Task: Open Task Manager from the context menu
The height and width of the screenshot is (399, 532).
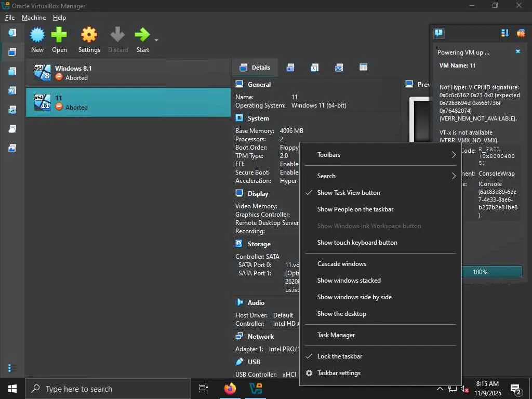Action: [x=380, y=335]
